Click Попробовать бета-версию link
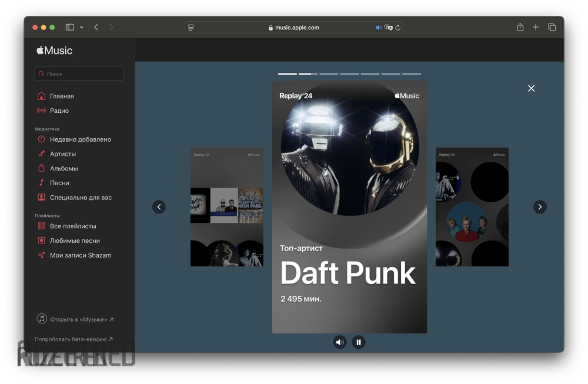This screenshot has height=384, width=588. (73, 339)
